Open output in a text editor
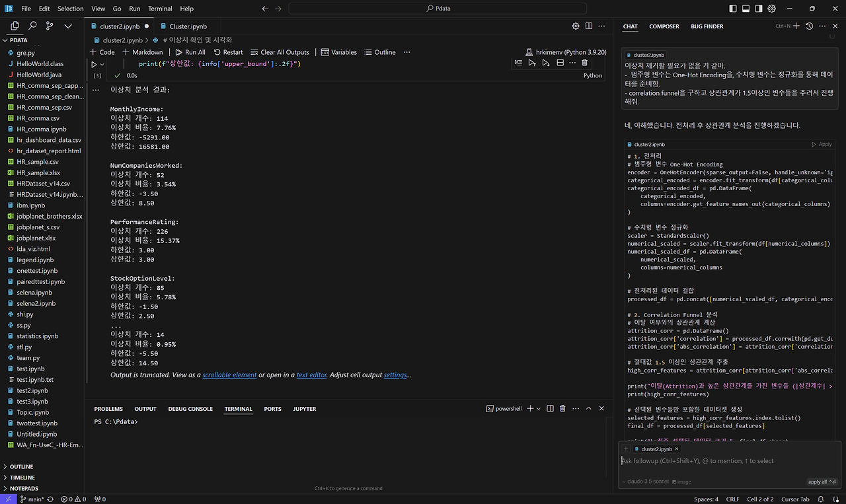846x504 pixels. pos(311,375)
